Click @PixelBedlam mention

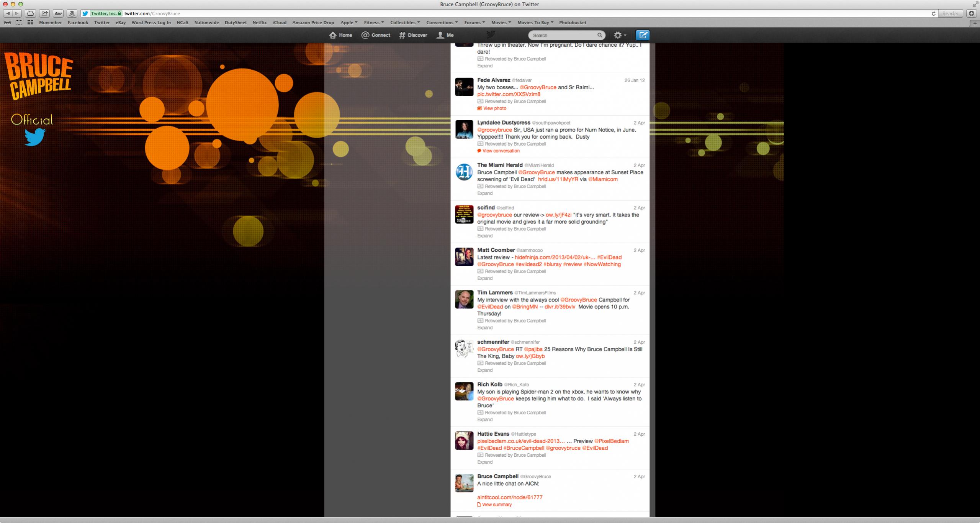(611, 441)
